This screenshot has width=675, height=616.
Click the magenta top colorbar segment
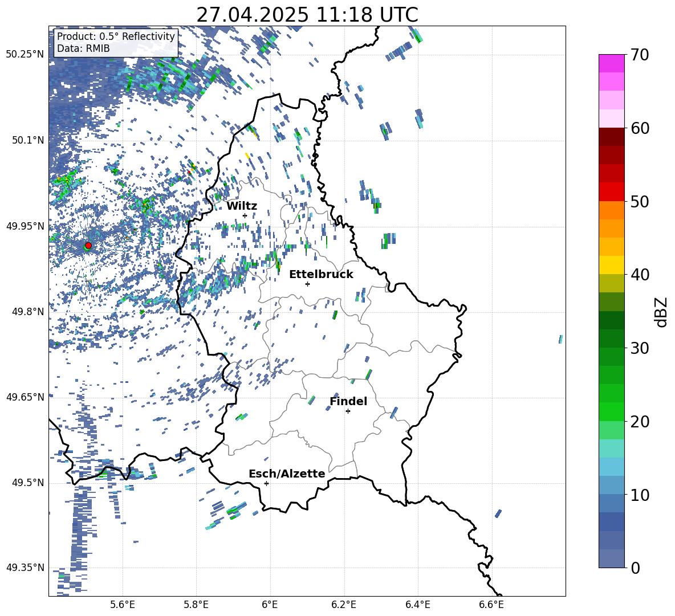pos(612,63)
